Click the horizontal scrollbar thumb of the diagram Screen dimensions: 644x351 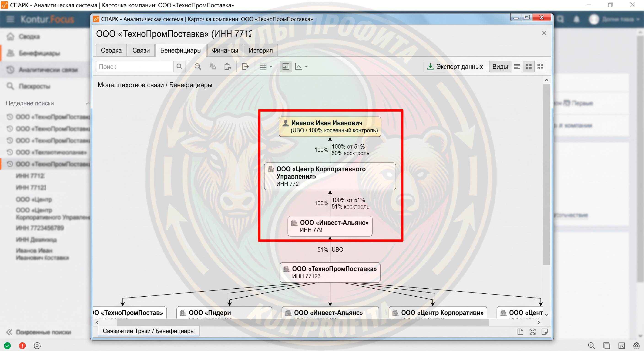click(303, 322)
